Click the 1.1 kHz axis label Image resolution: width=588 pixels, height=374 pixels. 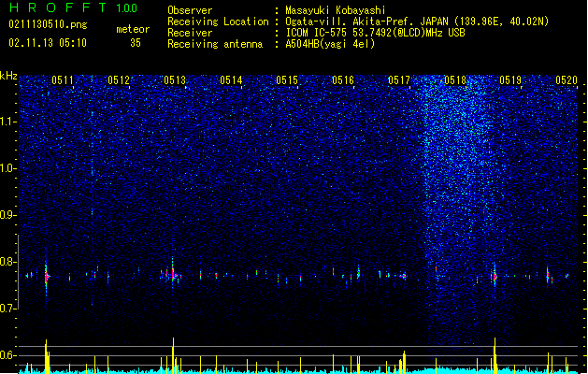[8, 122]
